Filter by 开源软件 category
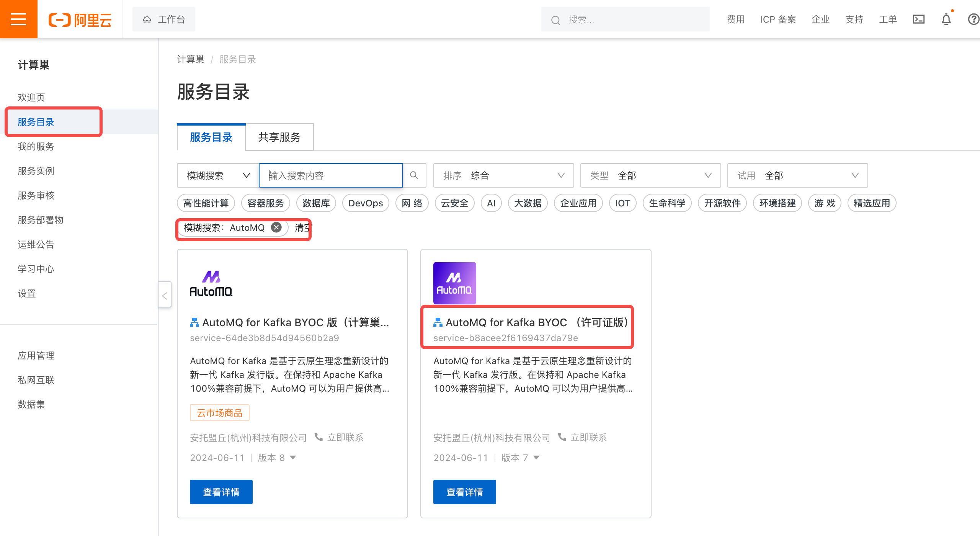Screen dimensions: 980x536 (x=722, y=203)
